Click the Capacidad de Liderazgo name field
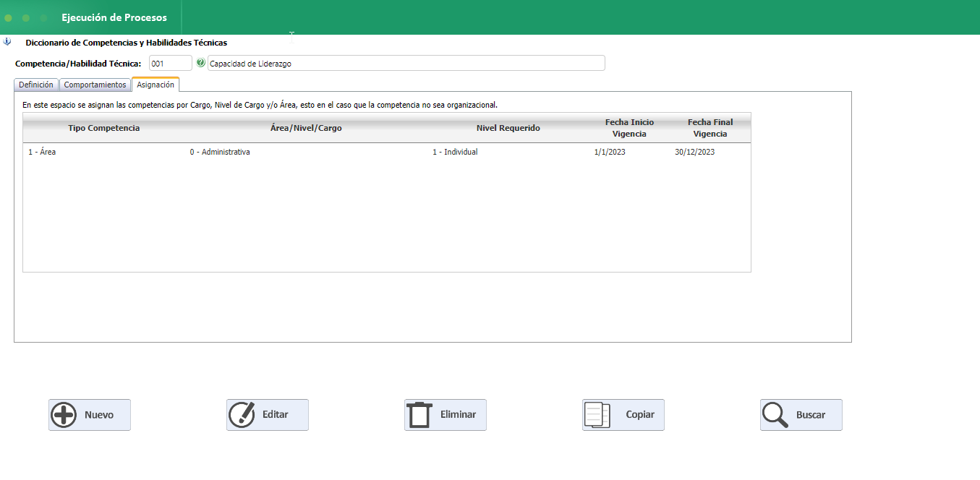Viewport: 980px width, 480px height. [406, 64]
